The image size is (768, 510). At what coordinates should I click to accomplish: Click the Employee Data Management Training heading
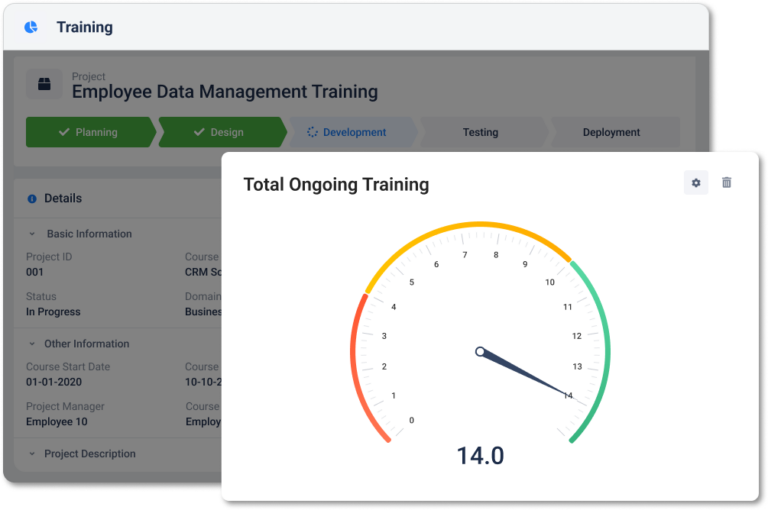pyautogui.click(x=224, y=92)
